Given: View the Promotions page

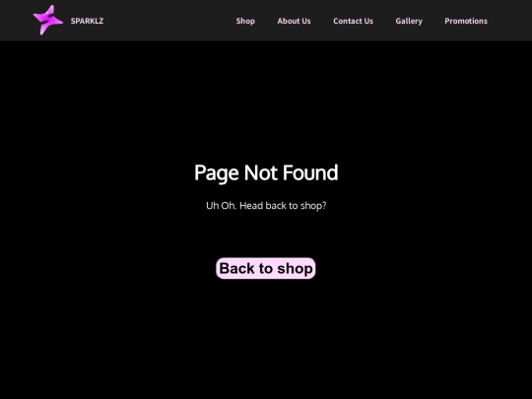Looking at the screenshot, I should [x=466, y=21].
